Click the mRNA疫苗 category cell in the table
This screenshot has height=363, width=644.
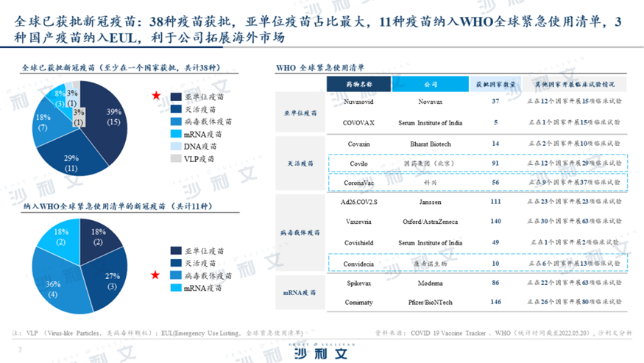click(300, 293)
